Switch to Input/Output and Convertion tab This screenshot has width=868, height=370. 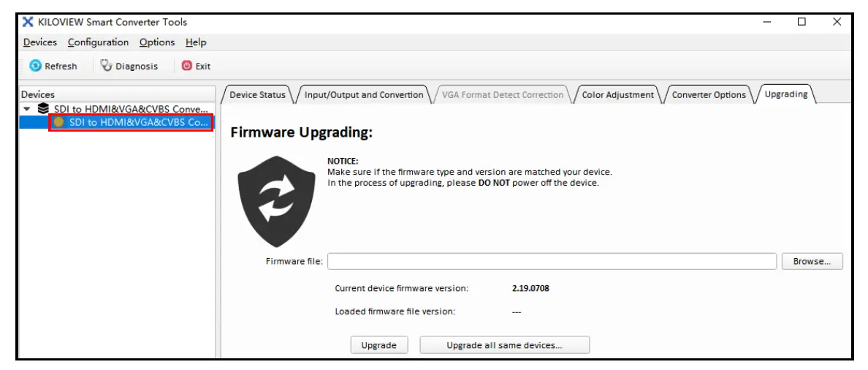pos(364,95)
